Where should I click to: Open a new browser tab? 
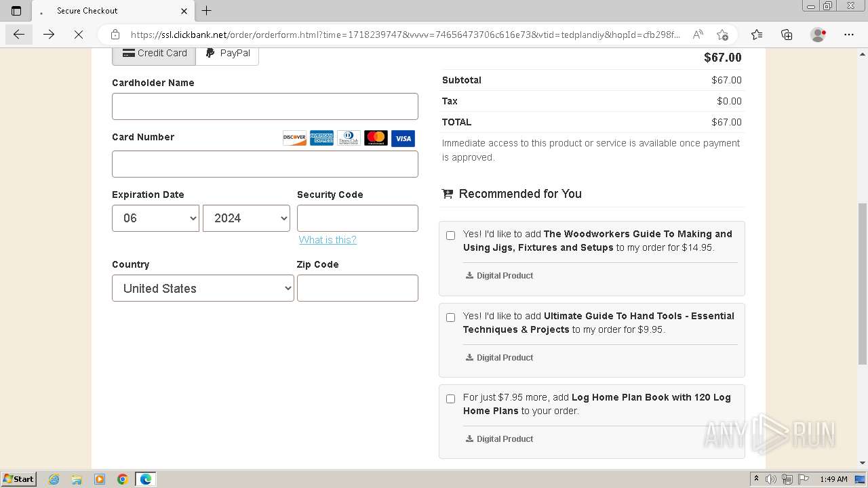(x=207, y=11)
